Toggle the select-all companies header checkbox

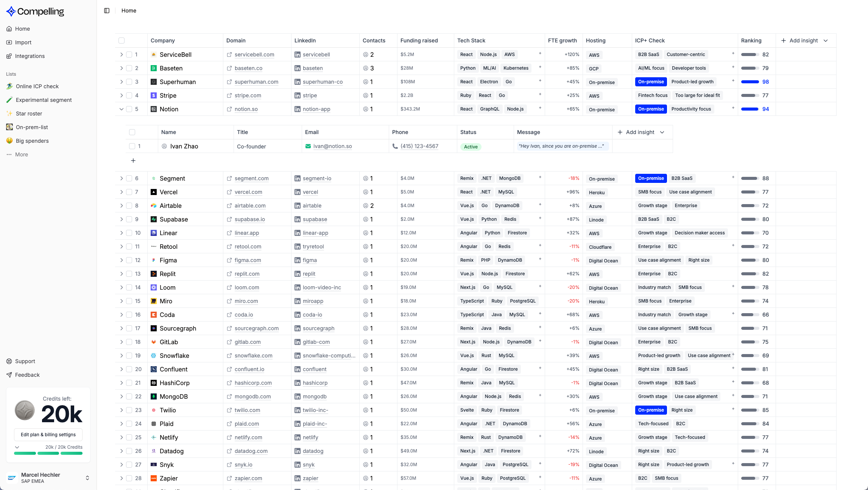tap(122, 41)
